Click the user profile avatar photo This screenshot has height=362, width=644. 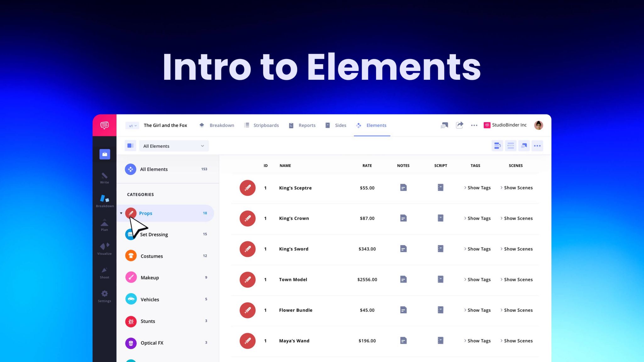538,125
